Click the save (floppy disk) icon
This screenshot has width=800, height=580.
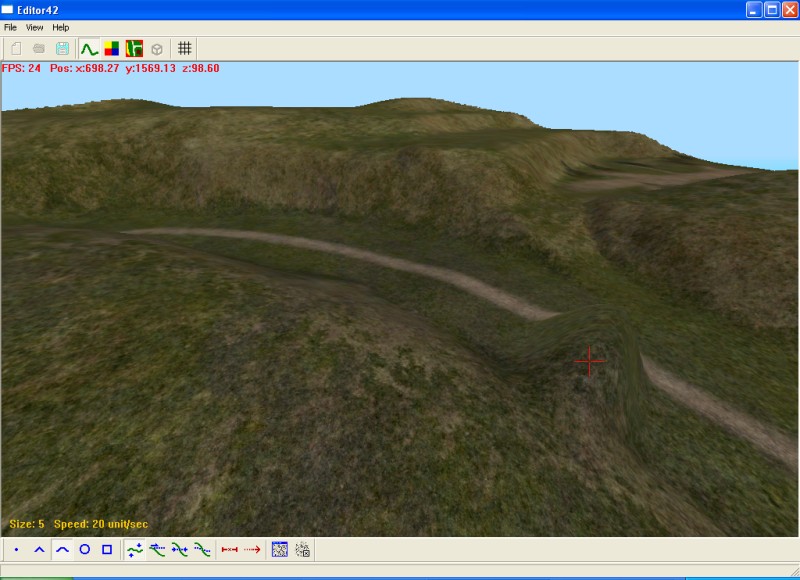point(63,48)
